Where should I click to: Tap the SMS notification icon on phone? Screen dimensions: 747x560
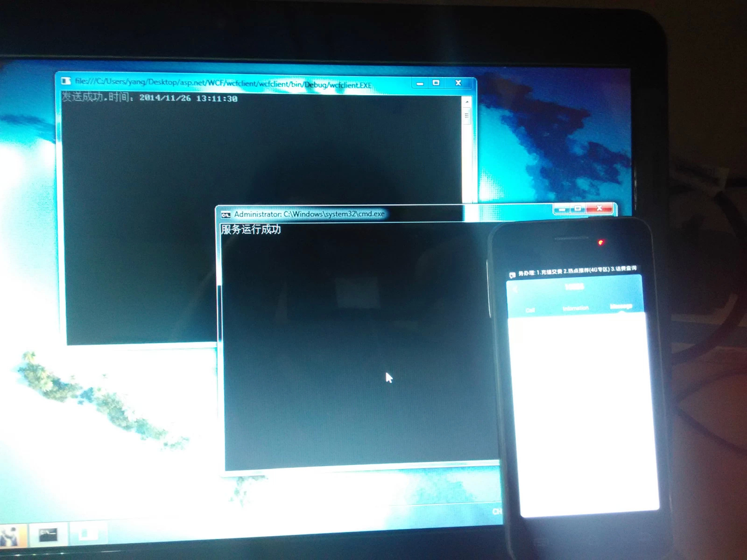(512, 275)
